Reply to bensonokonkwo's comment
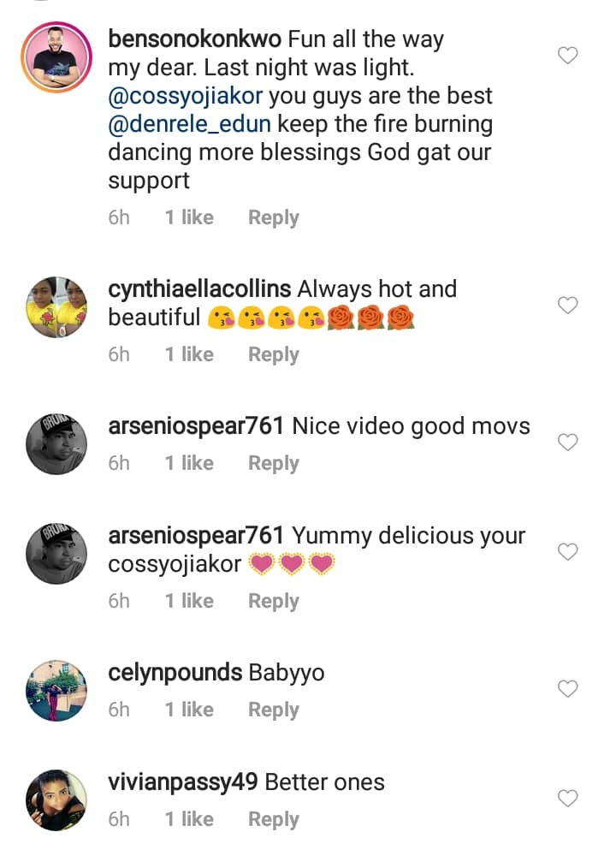Image resolution: width=616 pixels, height=844 pixels. [x=273, y=217]
